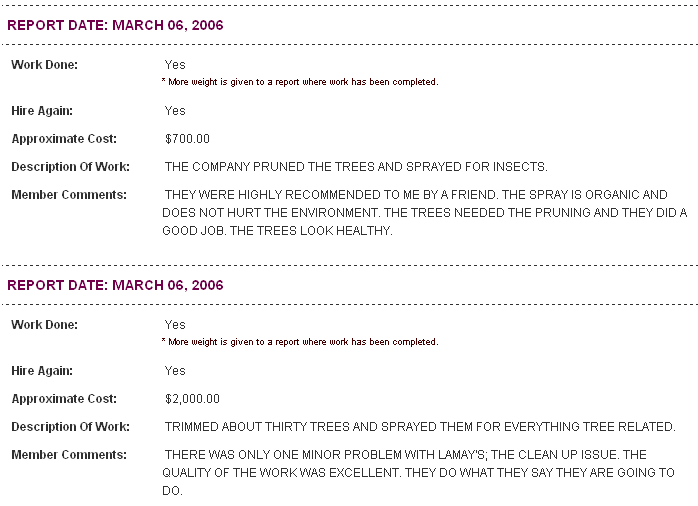Viewport: 698px width, 506px height.
Task: Click the second 'More weight is given' note
Action: click(300, 342)
